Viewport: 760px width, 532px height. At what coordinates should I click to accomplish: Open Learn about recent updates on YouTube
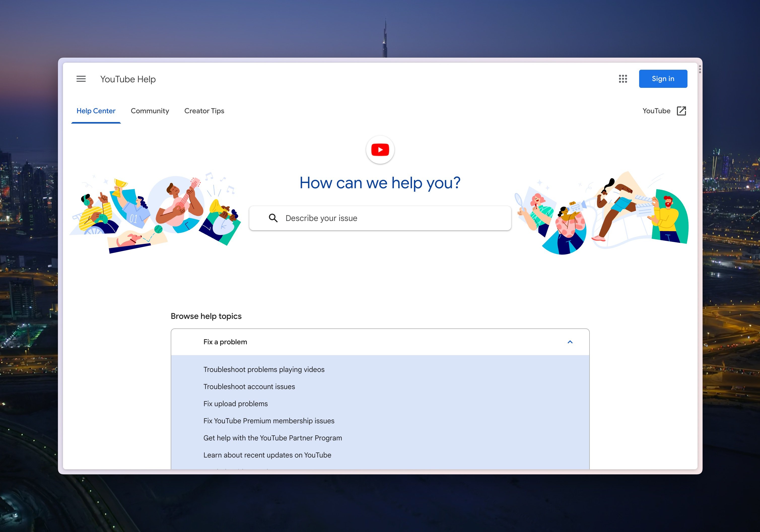click(267, 455)
